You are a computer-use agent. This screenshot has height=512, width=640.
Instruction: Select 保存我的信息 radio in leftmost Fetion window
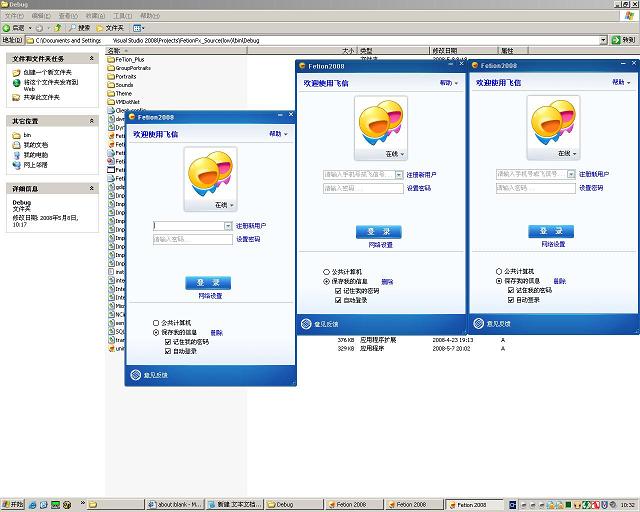pyautogui.click(x=156, y=333)
